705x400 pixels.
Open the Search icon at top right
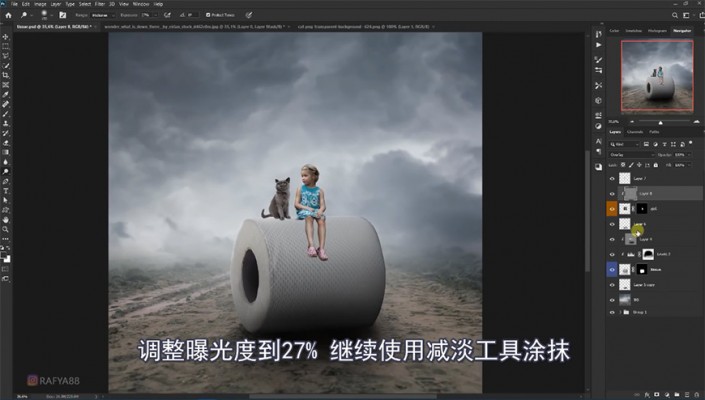[675, 15]
